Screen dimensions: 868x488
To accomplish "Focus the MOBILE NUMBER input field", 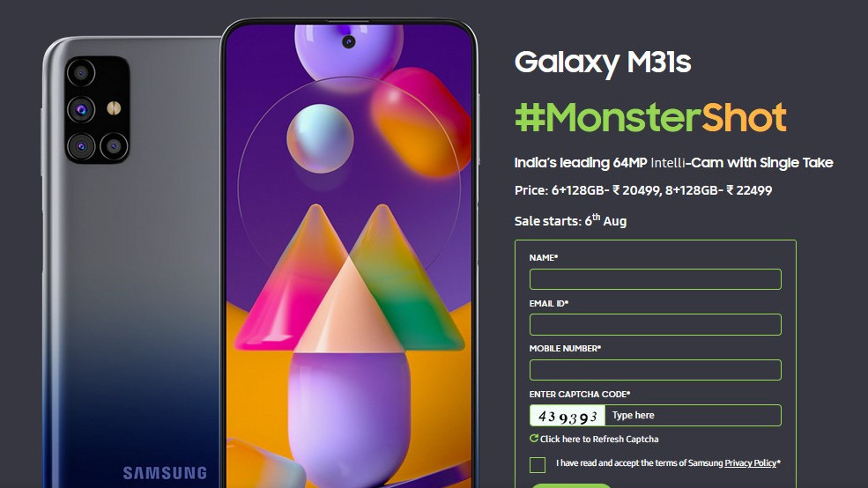I will tap(656, 370).
